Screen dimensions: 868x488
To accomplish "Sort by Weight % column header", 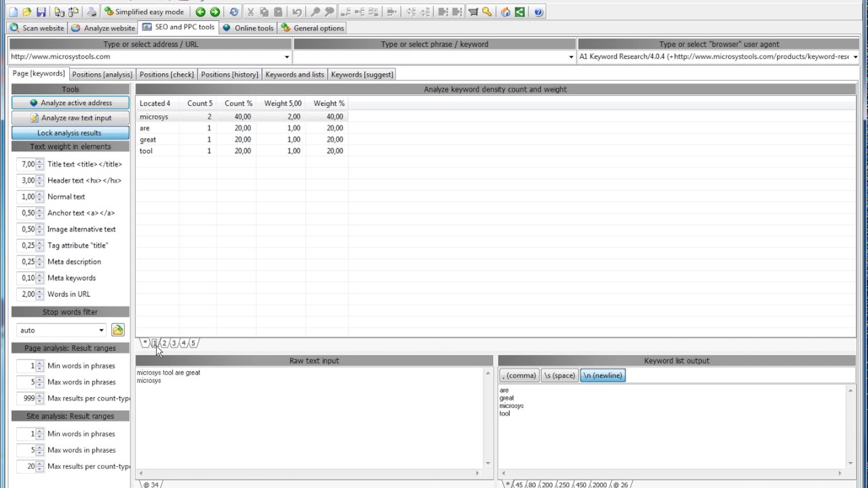I will (327, 103).
